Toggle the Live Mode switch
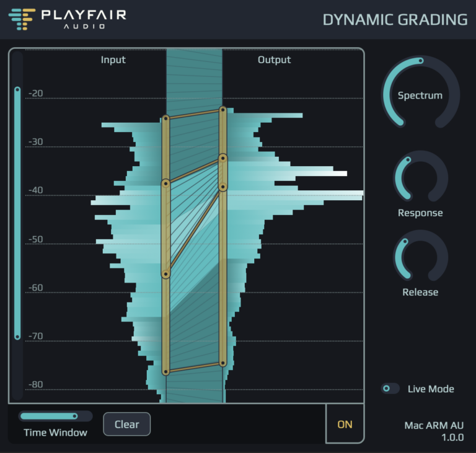 click(x=390, y=389)
